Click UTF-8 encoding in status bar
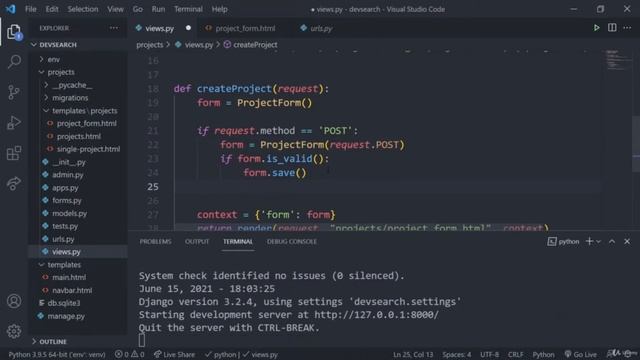Image resolution: width=640 pixels, height=360 pixels. tap(489, 354)
